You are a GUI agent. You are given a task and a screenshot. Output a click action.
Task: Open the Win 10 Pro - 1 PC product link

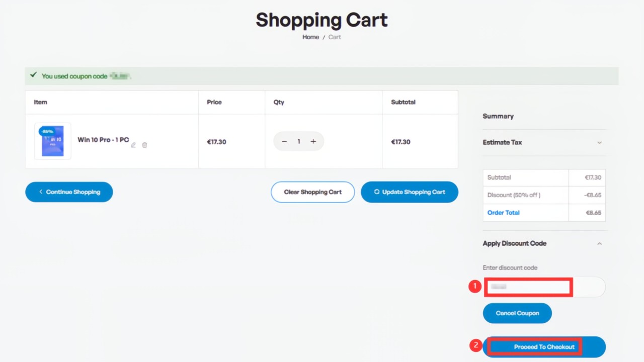point(103,140)
